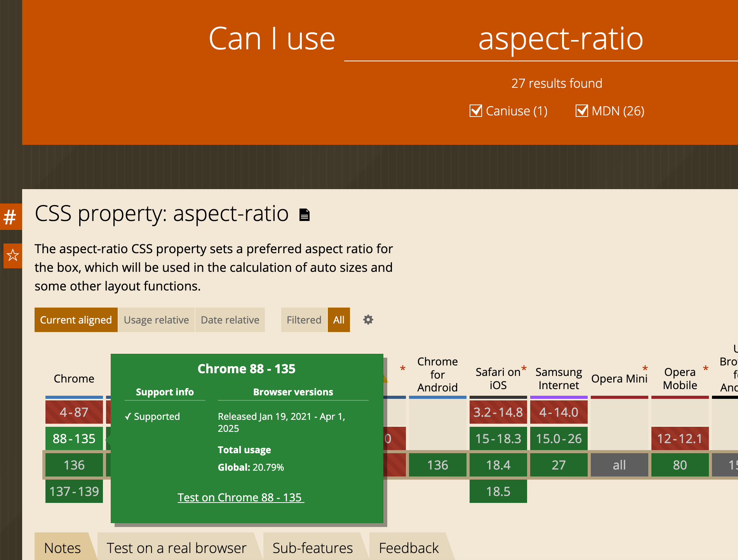This screenshot has width=738, height=560.
Task: Click the asterisk note beside Safari on iOS
Action: tap(524, 369)
